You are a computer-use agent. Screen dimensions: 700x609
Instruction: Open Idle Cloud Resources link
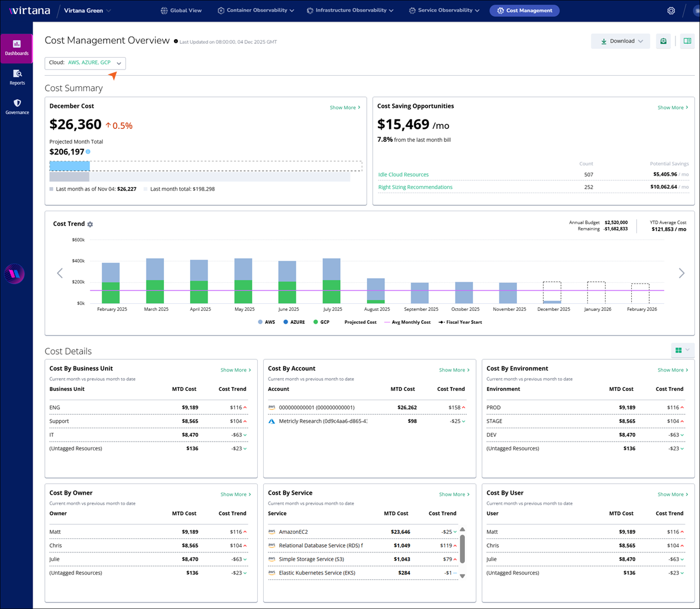(403, 174)
